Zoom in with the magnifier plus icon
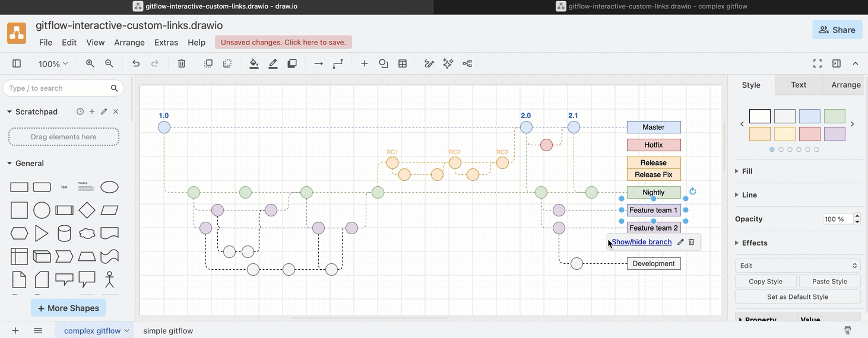Screen dimensions: 868x338 [90, 63]
